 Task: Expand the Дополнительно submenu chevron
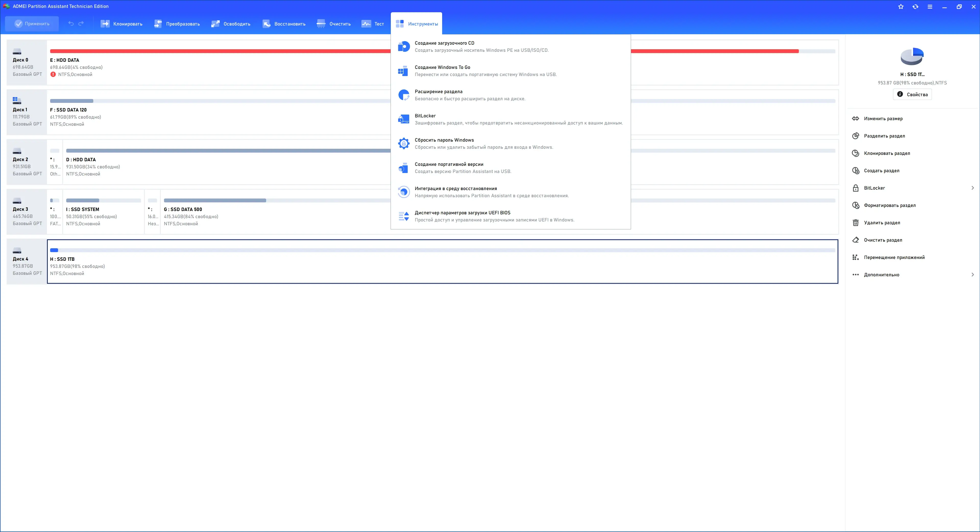tap(972, 275)
